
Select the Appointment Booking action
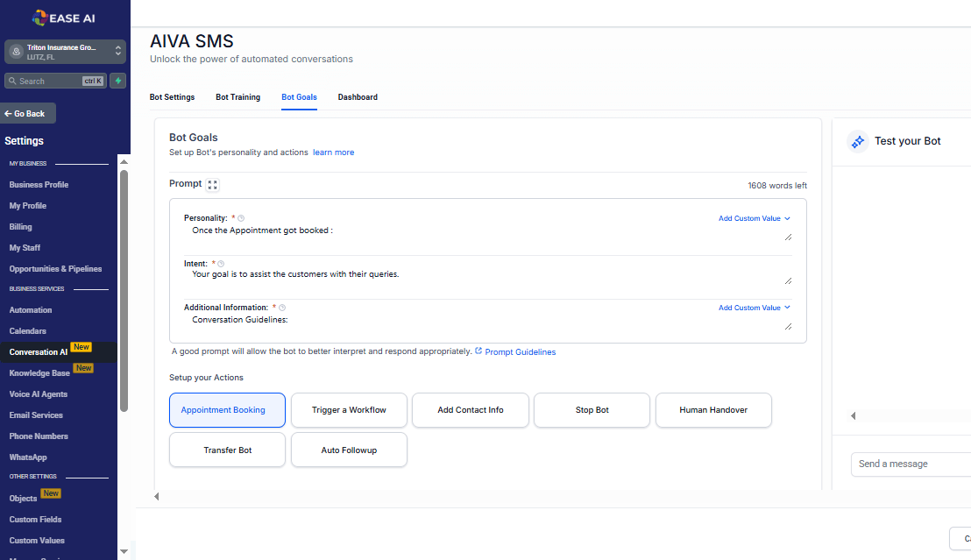[x=227, y=410]
